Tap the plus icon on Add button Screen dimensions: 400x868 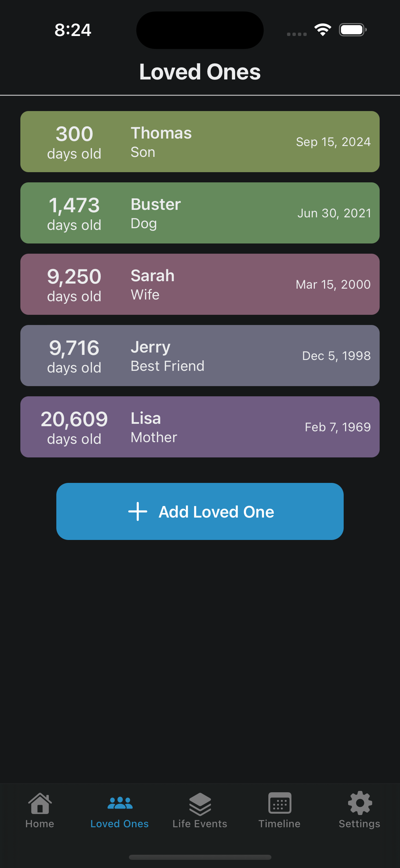pos(137,511)
